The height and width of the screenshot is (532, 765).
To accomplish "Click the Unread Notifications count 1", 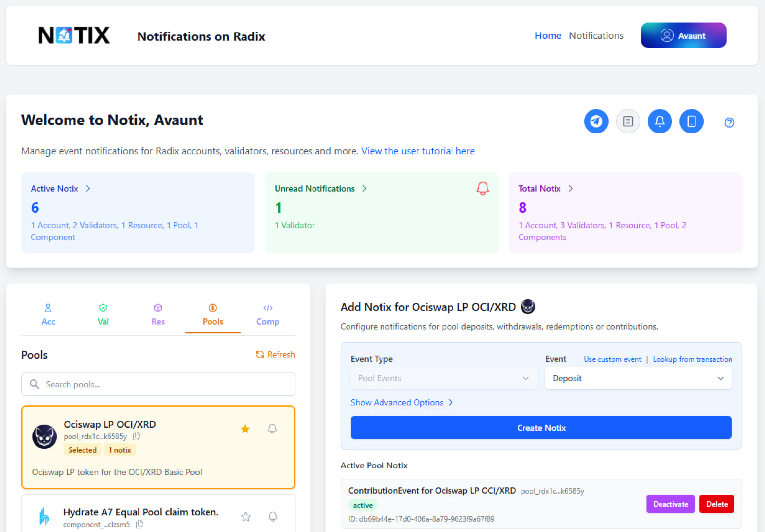I will [x=278, y=208].
